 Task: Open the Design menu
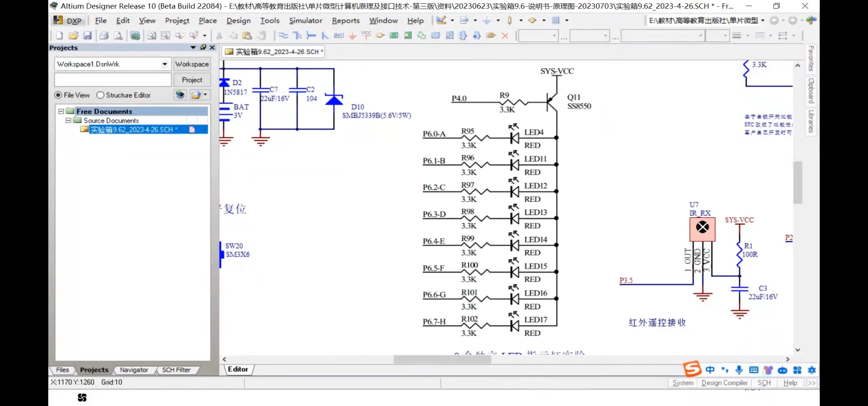(238, 21)
